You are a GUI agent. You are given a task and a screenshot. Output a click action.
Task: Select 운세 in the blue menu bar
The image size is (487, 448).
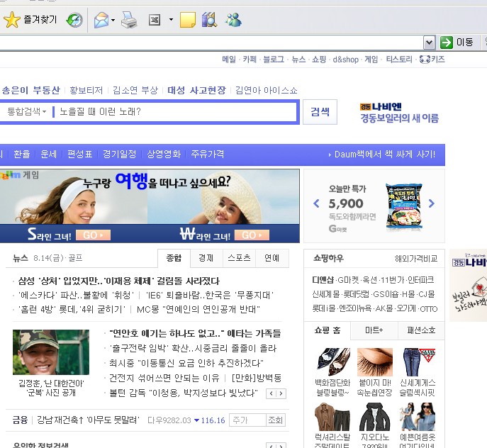[49, 154]
